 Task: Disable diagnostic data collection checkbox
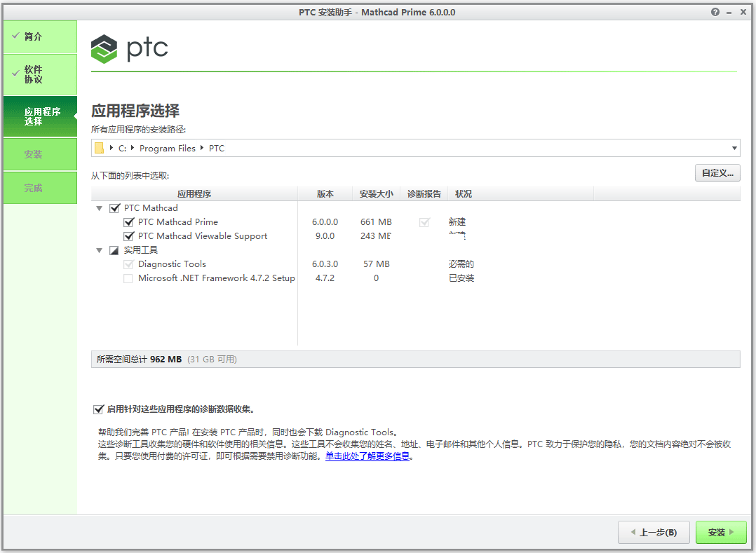pos(98,409)
